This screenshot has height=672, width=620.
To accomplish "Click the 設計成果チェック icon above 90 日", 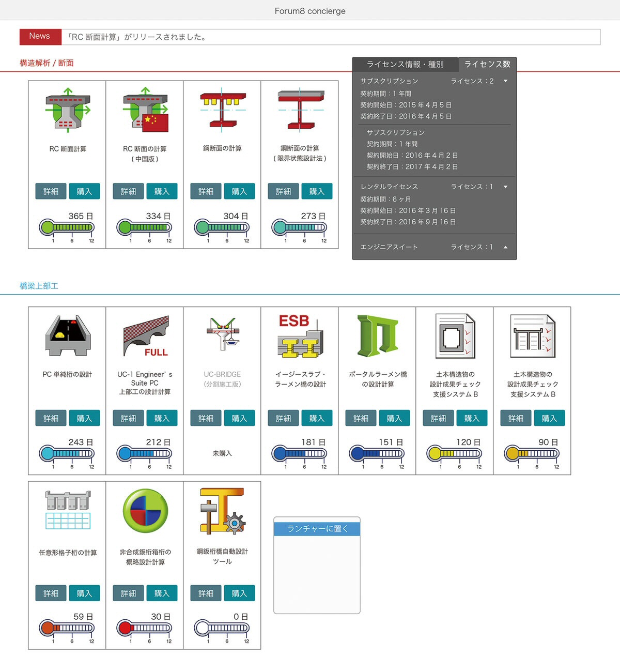I will tap(533, 336).
